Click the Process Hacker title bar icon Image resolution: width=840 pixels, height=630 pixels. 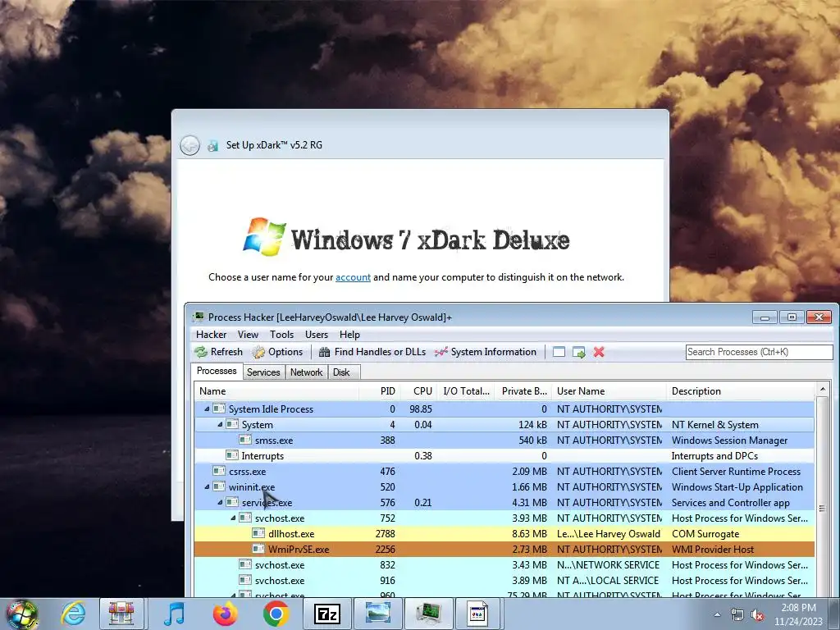(199, 317)
